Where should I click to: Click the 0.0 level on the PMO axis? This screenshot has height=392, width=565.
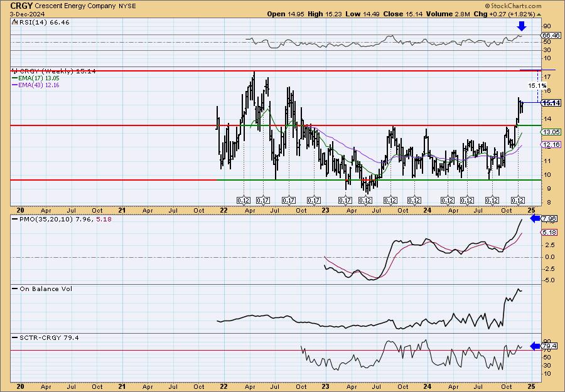pos(549,257)
